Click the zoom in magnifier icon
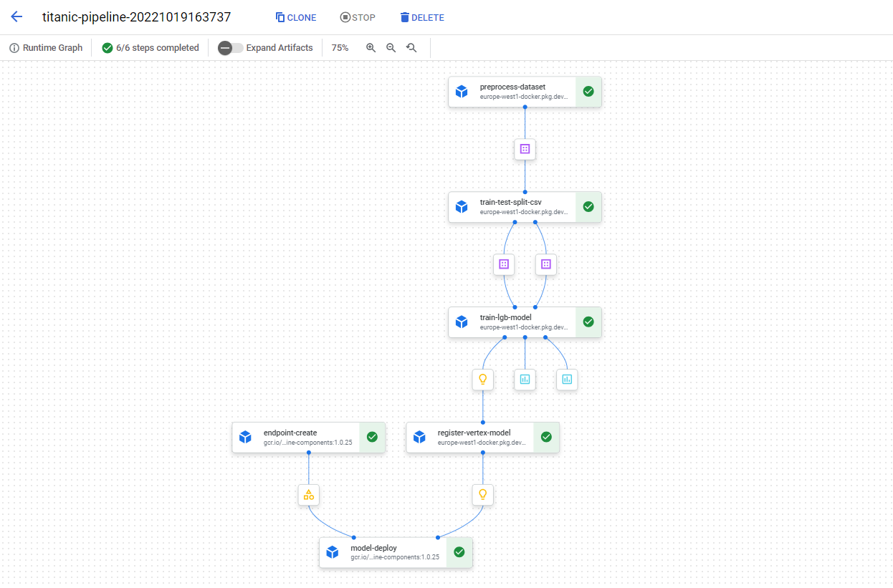Viewport: 893px width, 588px height. pyautogui.click(x=371, y=48)
